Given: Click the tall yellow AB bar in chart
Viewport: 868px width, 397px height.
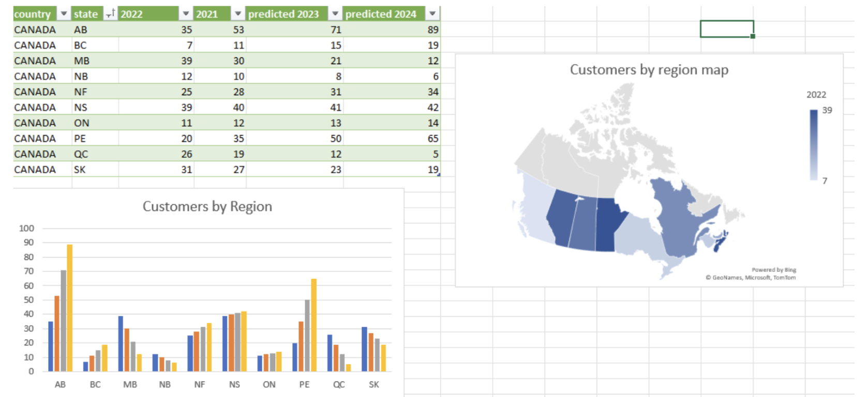Looking at the screenshot, I should [x=70, y=308].
